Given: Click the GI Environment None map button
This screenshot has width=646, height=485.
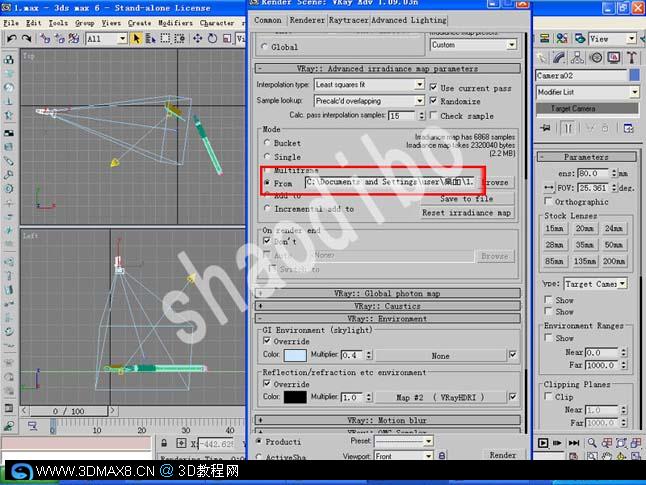Looking at the screenshot, I should tap(440, 356).
